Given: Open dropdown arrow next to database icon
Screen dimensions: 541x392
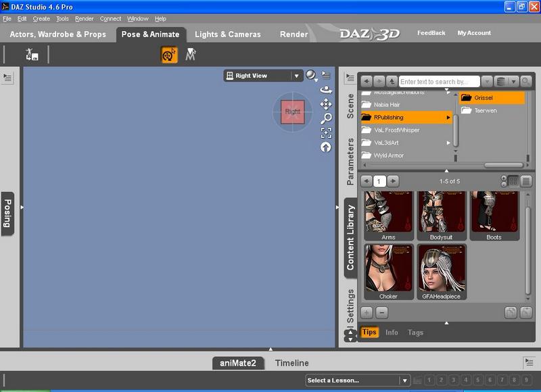Looking at the screenshot, I should tap(513, 82).
